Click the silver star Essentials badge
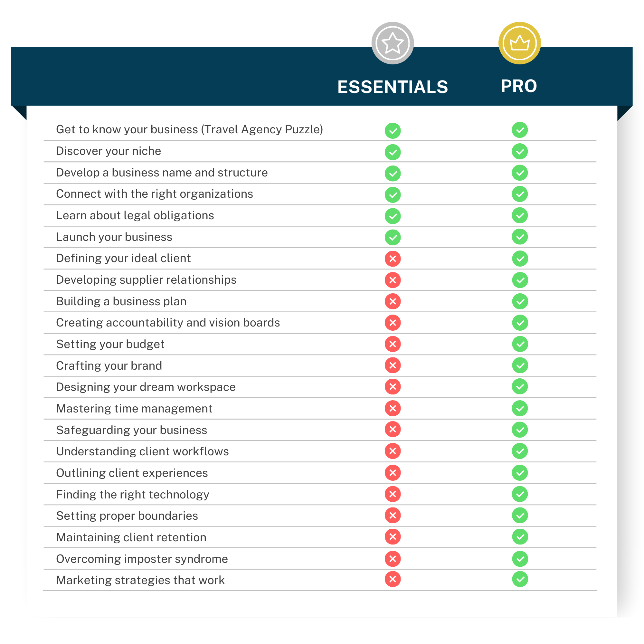Viewport: 644px width, 644px height. 392,43
